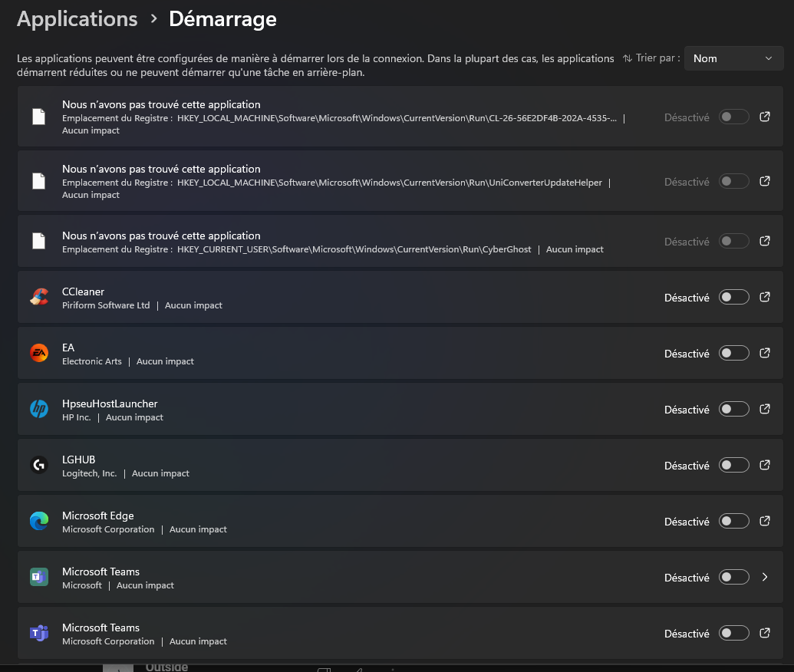Click the Logitech LGHUB app icon
794x672 pixels.
(x=39, y=465)
